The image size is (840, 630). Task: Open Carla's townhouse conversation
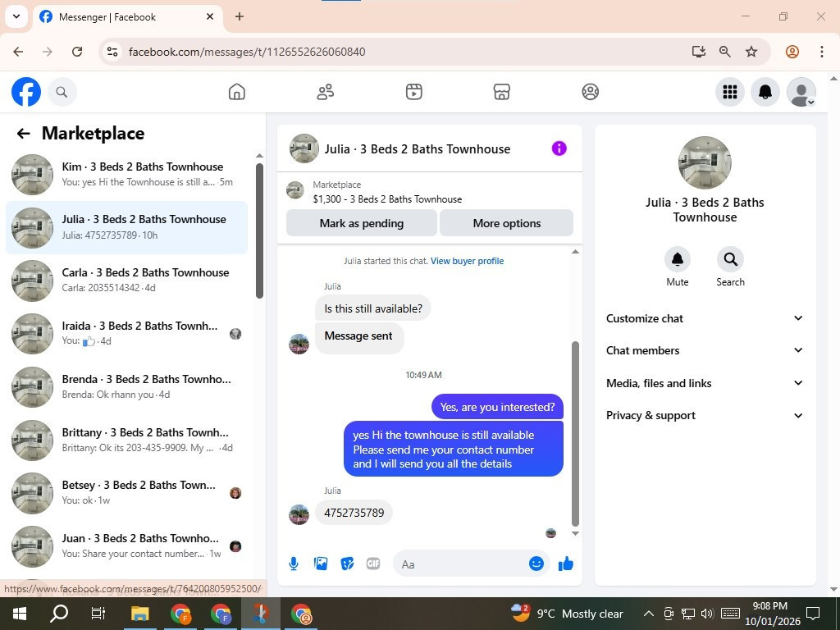click(127, 281)
